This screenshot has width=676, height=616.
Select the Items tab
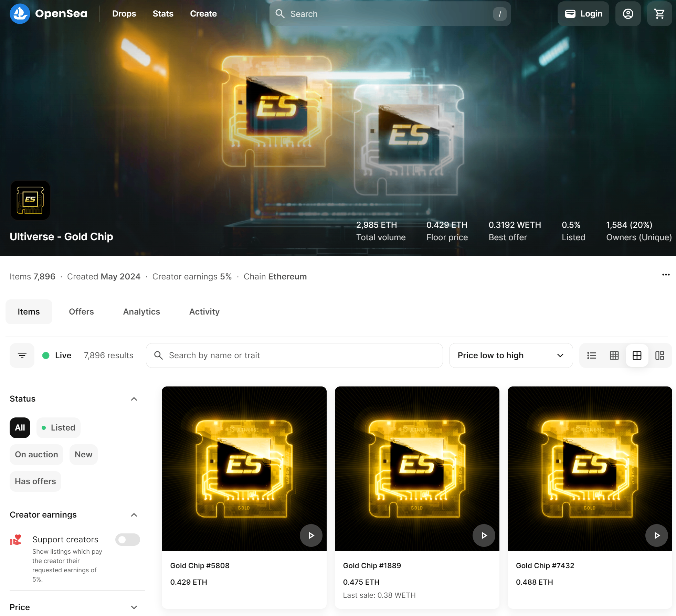click(x=29, y=312)
